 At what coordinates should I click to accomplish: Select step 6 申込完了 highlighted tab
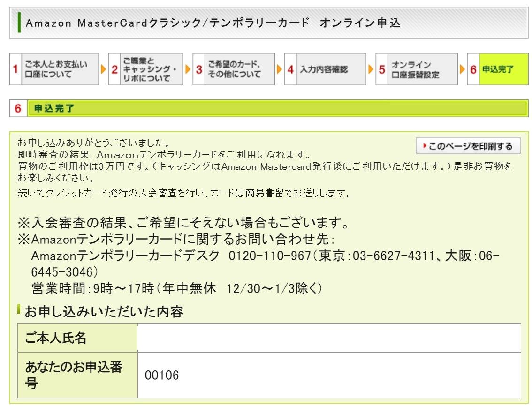[498, 69]
